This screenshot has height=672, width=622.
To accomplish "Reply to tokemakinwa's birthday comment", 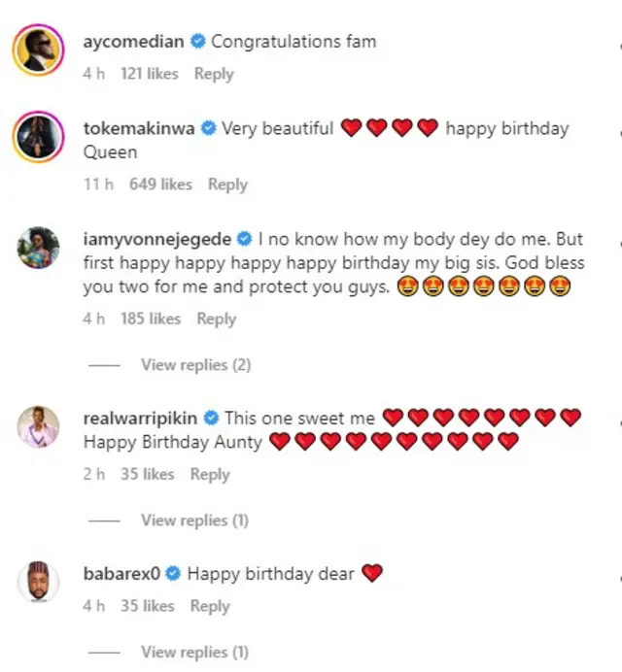I will [227, 185].
